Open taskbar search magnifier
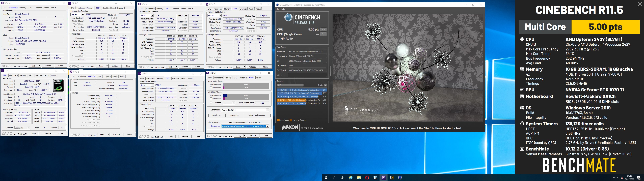Image resolution: width=644 pixels, height=181 pixels. pyautogui.click(x=334, y=177)
